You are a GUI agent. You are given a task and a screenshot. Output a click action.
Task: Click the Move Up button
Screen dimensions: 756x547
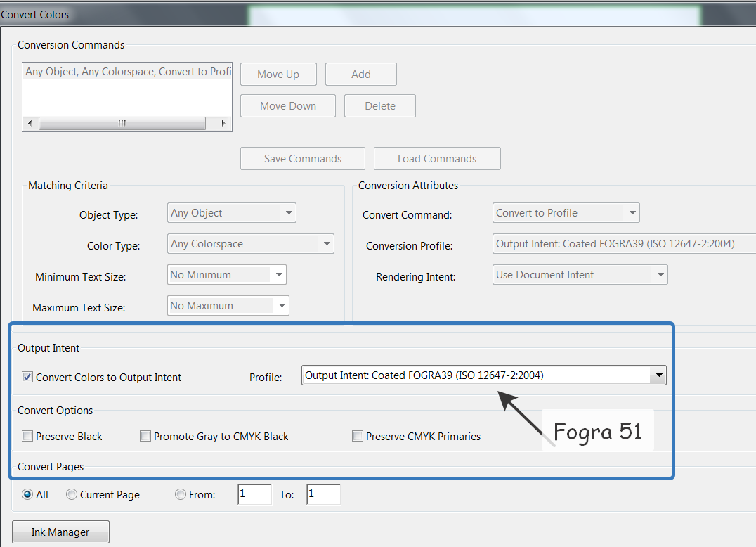(x=278, y=75)
